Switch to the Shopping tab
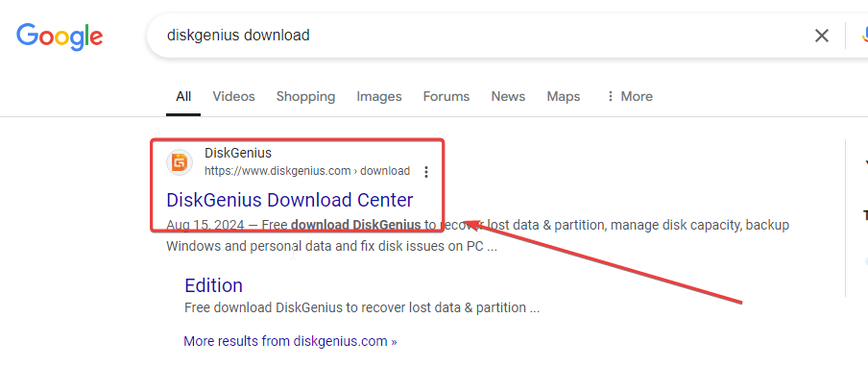This screenshot has width=868, height=367. (x=305, y=96)
